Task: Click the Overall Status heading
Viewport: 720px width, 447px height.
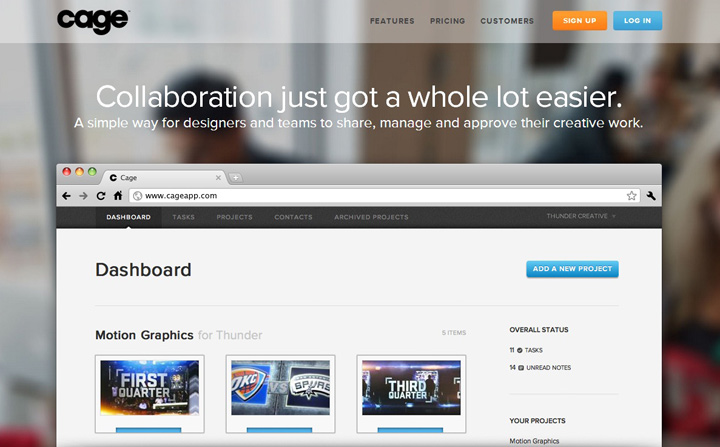Action: point(539,330)
